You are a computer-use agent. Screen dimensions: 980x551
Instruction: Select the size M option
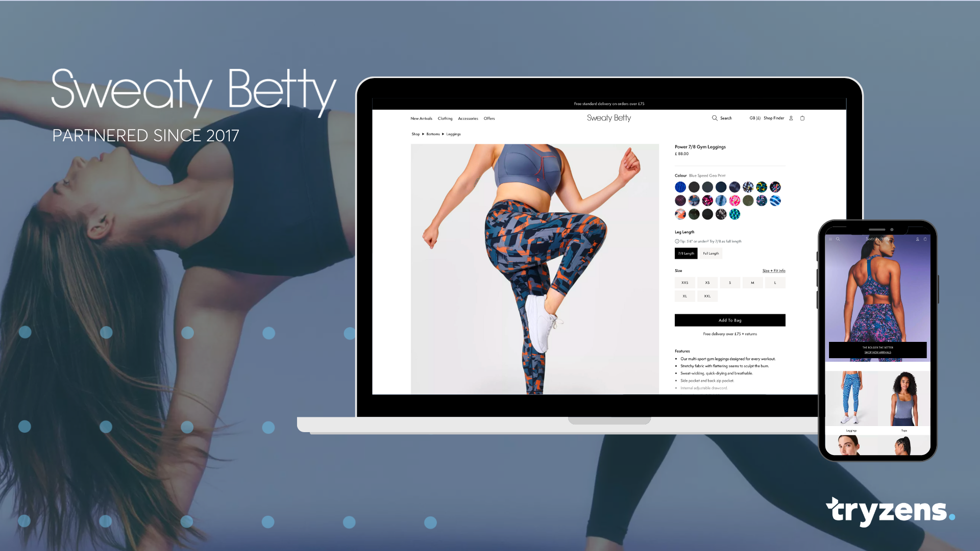[x=752, y=282]
